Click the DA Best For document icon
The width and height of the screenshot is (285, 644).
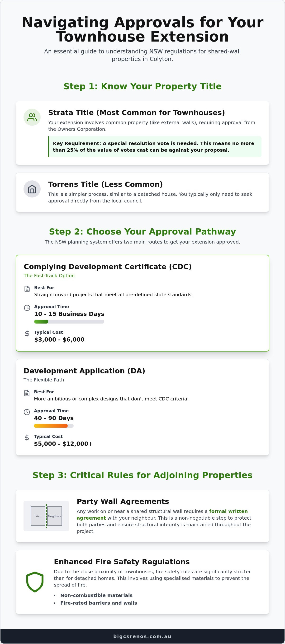[x=27, y=393]
